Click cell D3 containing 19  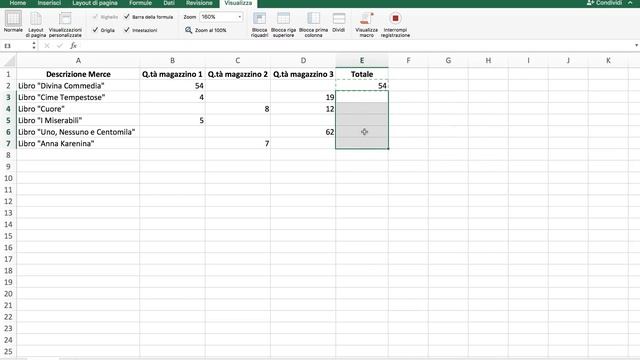(303, 97)
